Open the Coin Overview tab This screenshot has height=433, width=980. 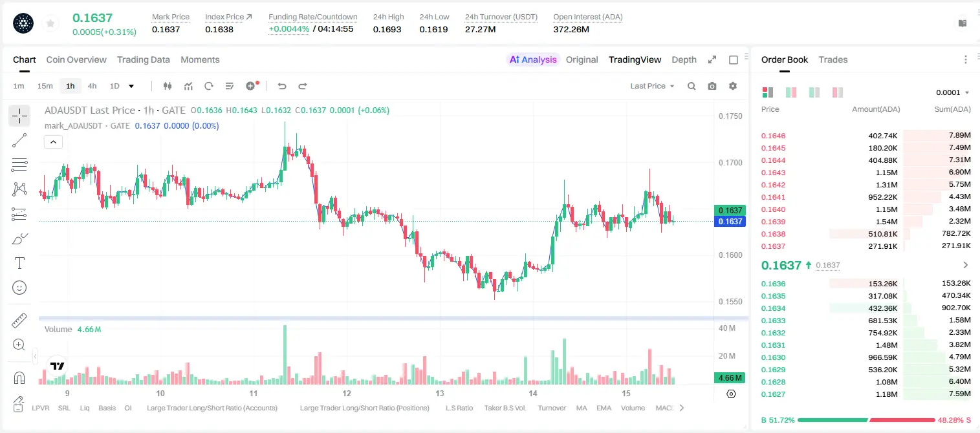[76, 59]
